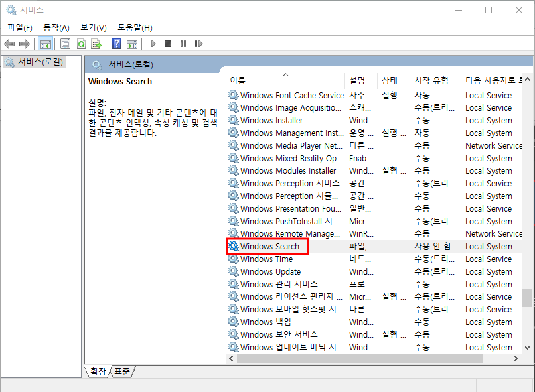Select Windows Perception 시뮬... row
Screen dimensions: 535x392
point(374,196)
